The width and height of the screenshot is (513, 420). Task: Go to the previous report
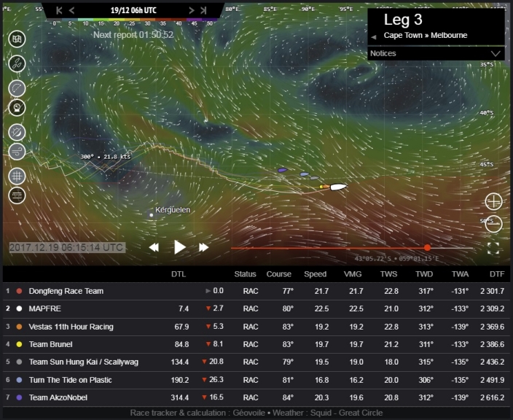[71, 10]
